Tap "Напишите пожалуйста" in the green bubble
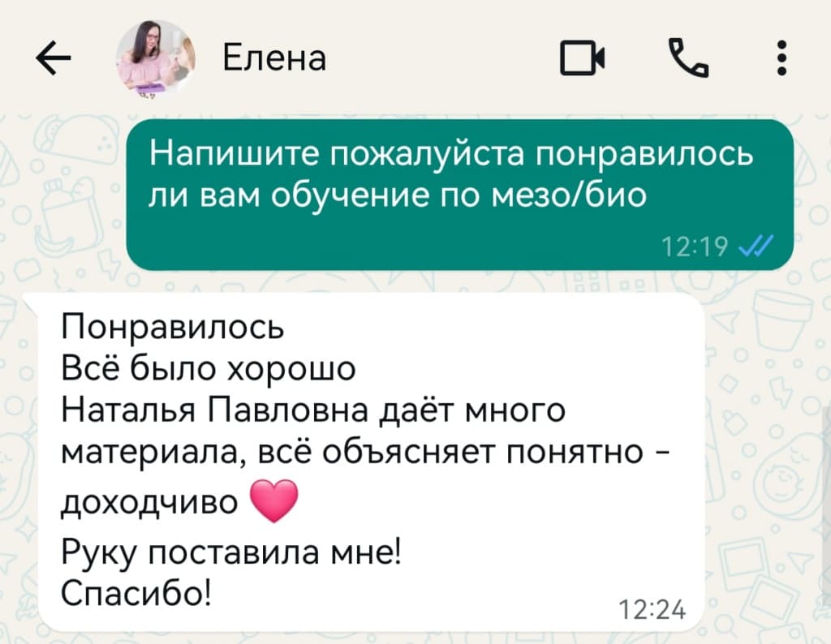The image size is (831, 644). point(337,154)
